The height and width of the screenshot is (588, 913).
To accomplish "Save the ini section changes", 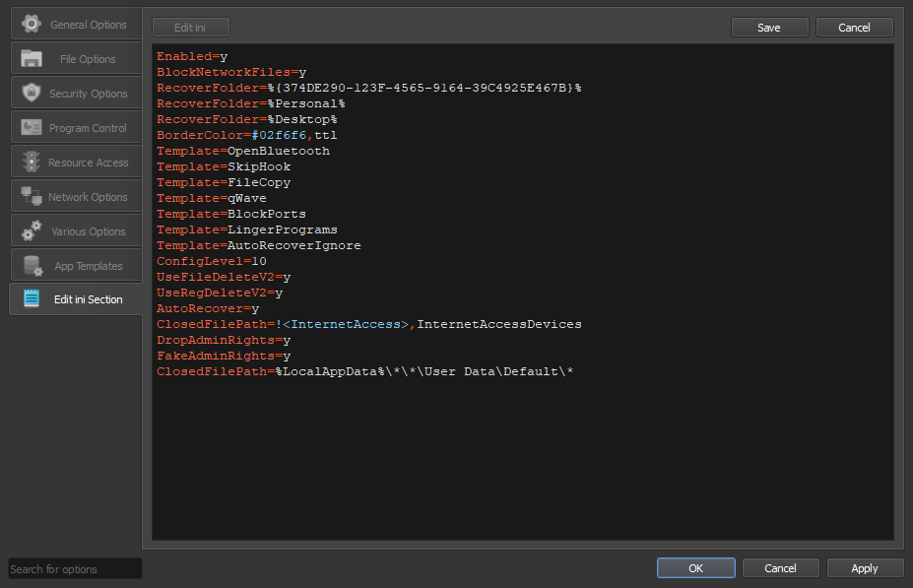I will click(x=768, y=28).
